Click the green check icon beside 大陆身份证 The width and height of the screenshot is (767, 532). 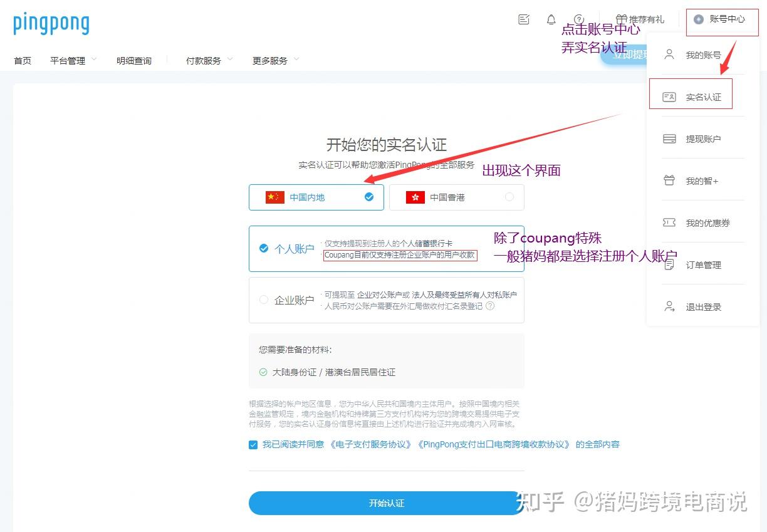point(263,372)
